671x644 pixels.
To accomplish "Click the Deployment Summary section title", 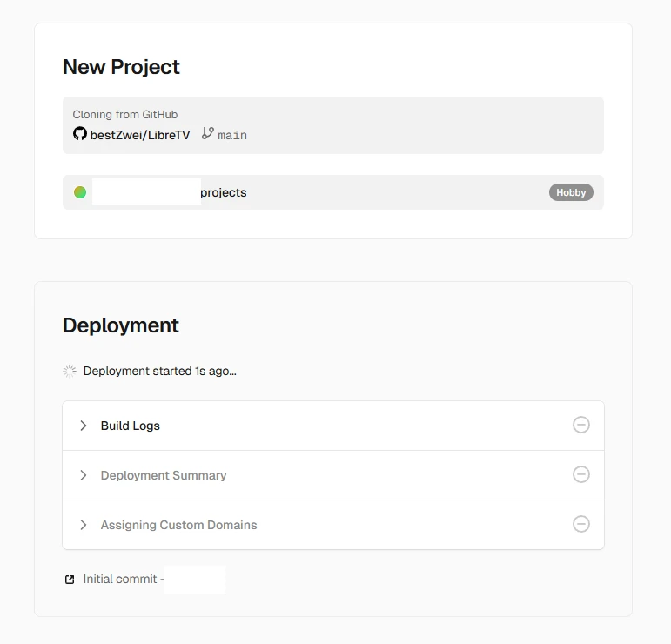I will click(x=164, y=475).
